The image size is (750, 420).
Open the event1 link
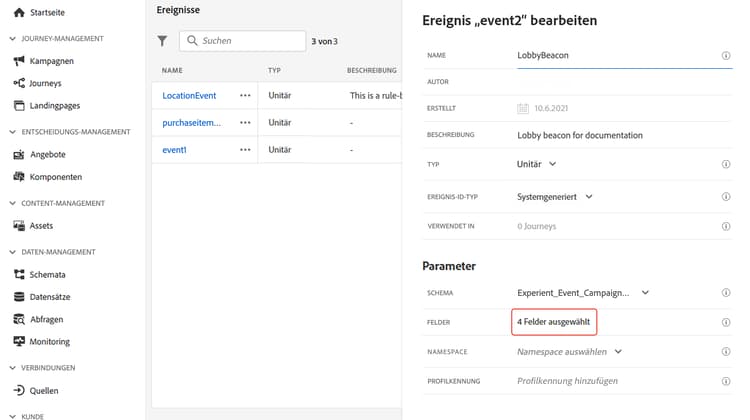pos(174,150)
